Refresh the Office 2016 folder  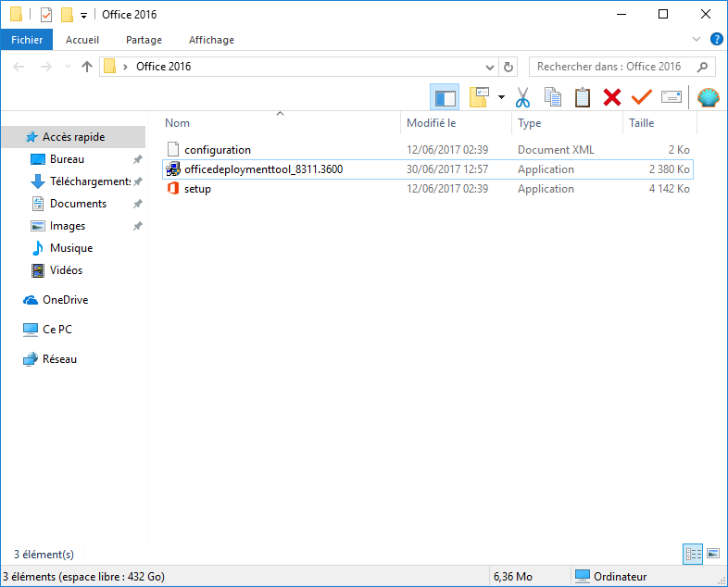(508, 68)
